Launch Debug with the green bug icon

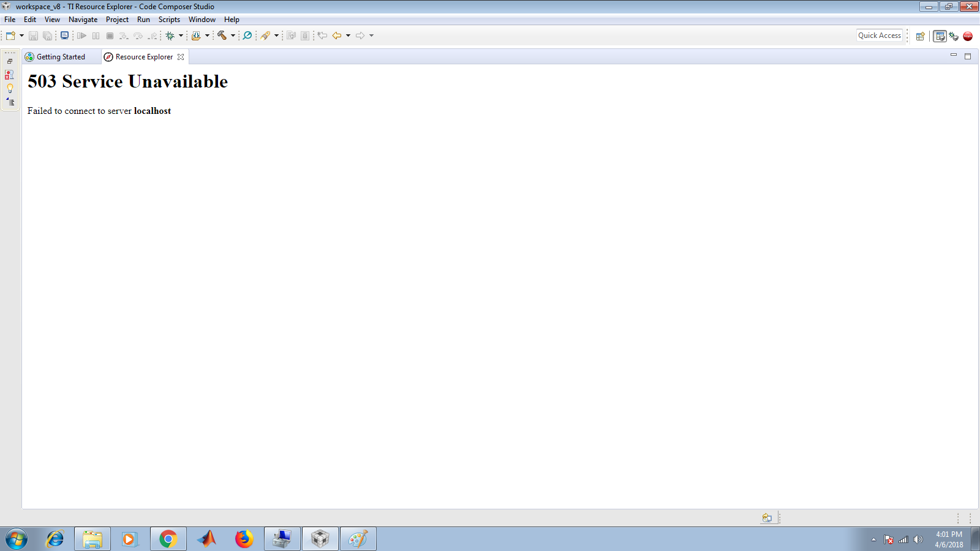coord(170,36)
